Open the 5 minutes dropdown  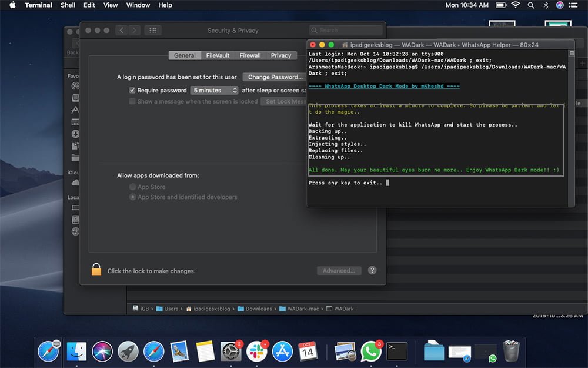point(214,91)
